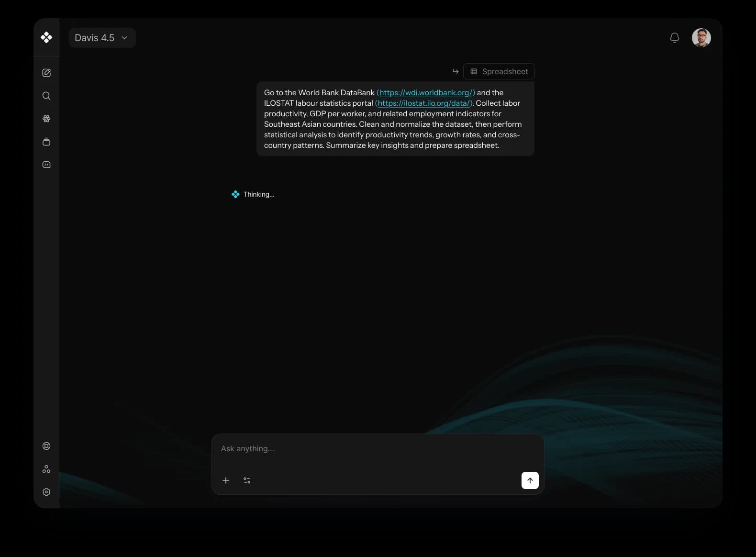
Task: Open the sliders options icon in composer
Action: pos(247,480)
